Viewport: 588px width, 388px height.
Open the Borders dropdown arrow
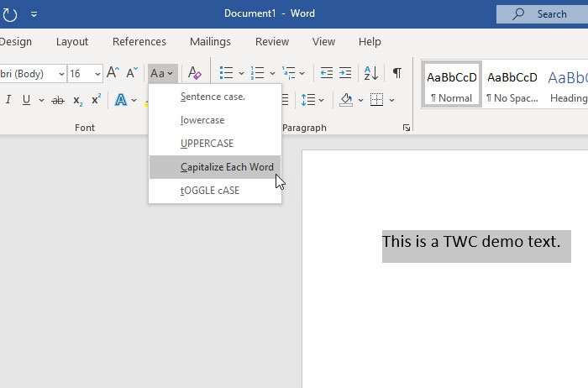point(392,100)
